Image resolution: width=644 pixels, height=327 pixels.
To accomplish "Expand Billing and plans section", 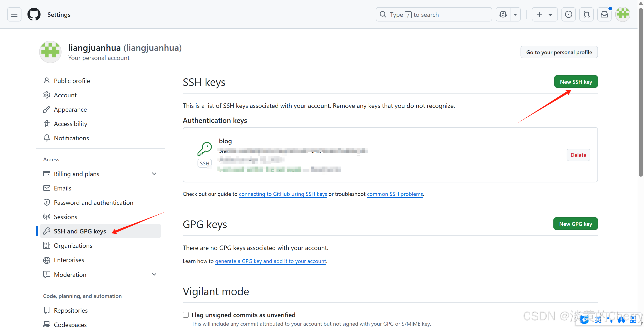I will [x=154, y=174].
